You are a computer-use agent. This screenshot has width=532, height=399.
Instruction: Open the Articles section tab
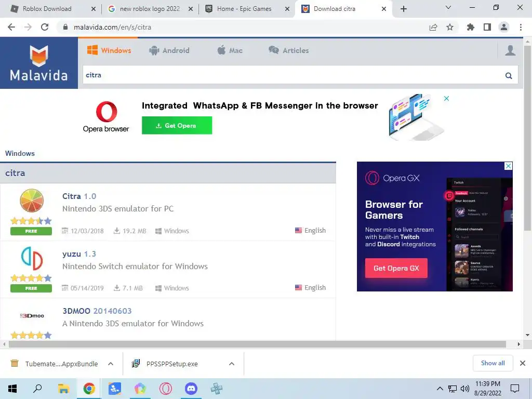pos(289,50)
